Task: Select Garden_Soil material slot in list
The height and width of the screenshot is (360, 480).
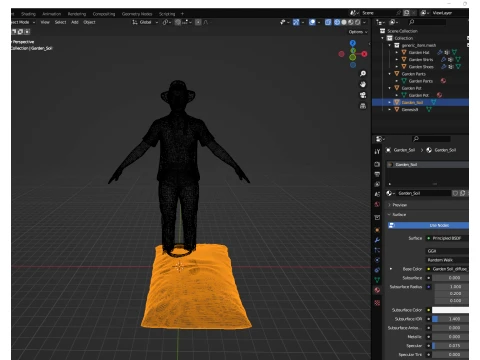Action: click(x=428, y=165)
